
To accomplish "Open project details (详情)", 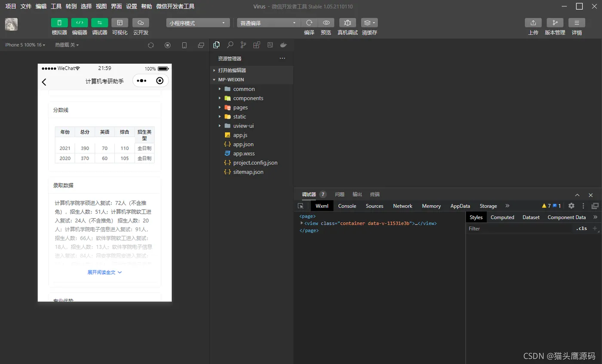I will point(577,23).
